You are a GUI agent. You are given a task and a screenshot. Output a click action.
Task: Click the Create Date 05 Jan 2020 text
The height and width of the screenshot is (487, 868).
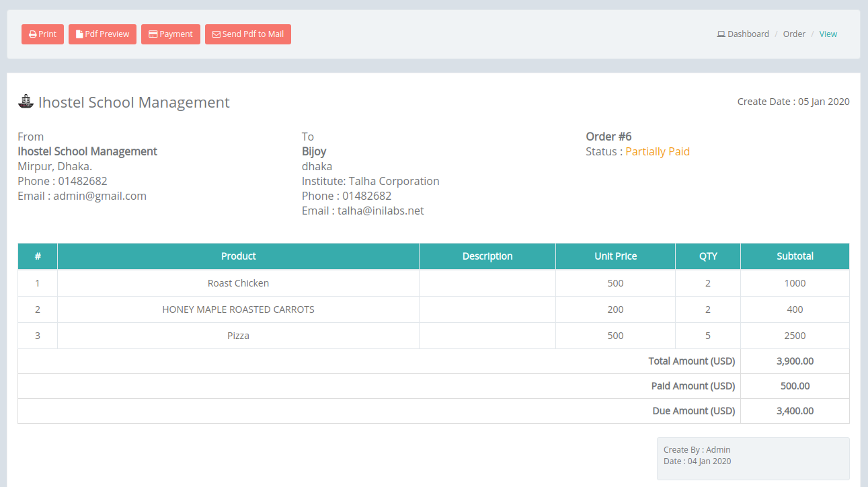pyautogui.click(x=793, y=102)
